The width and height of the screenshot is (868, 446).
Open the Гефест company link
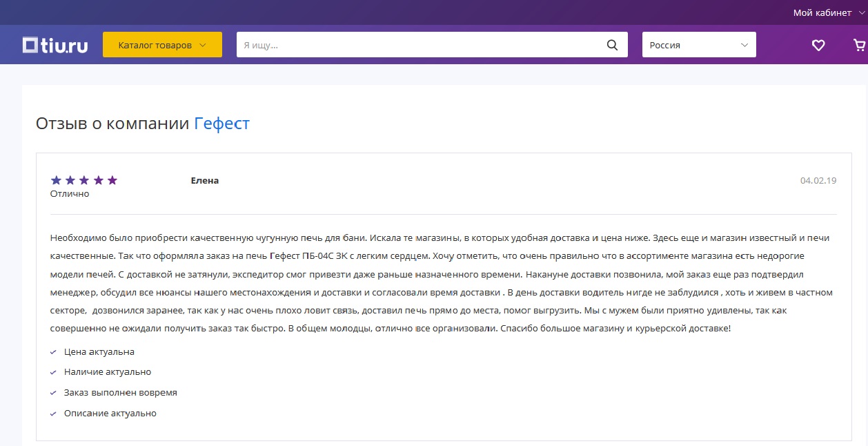coord(221,124)
